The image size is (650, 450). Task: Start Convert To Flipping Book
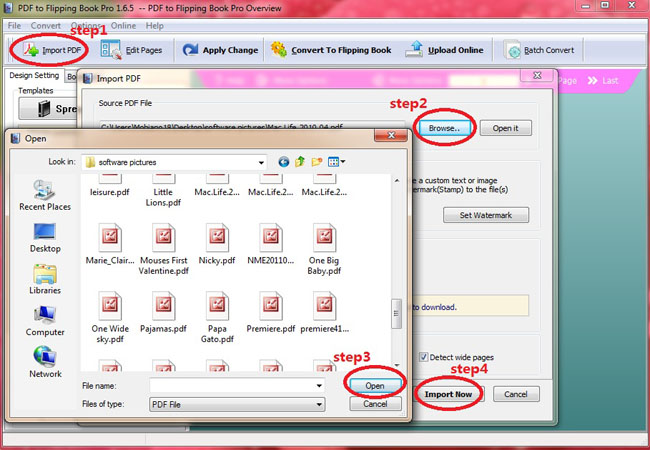pos(331,50)
